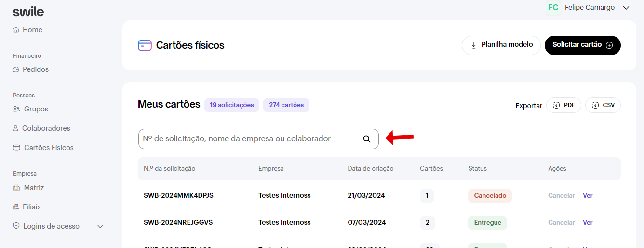Click the card count 2 badge
This screenshot has width=644, height=248.
click(428, 223)
